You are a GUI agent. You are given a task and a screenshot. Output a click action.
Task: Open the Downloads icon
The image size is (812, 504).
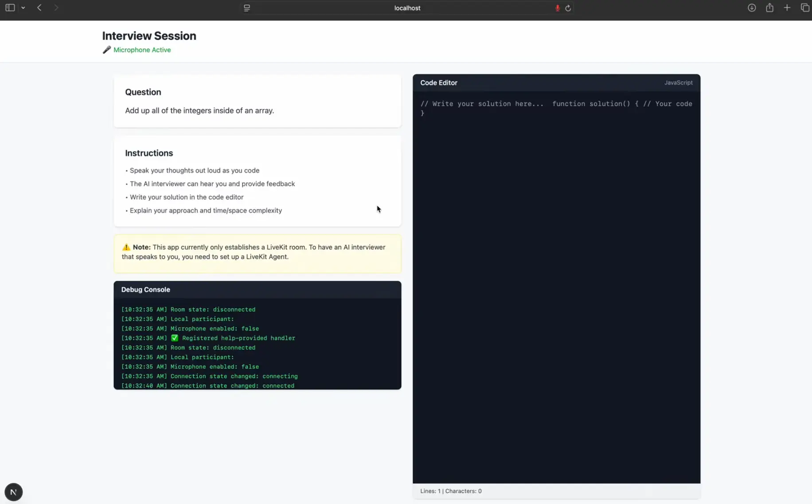pos(751,8)
